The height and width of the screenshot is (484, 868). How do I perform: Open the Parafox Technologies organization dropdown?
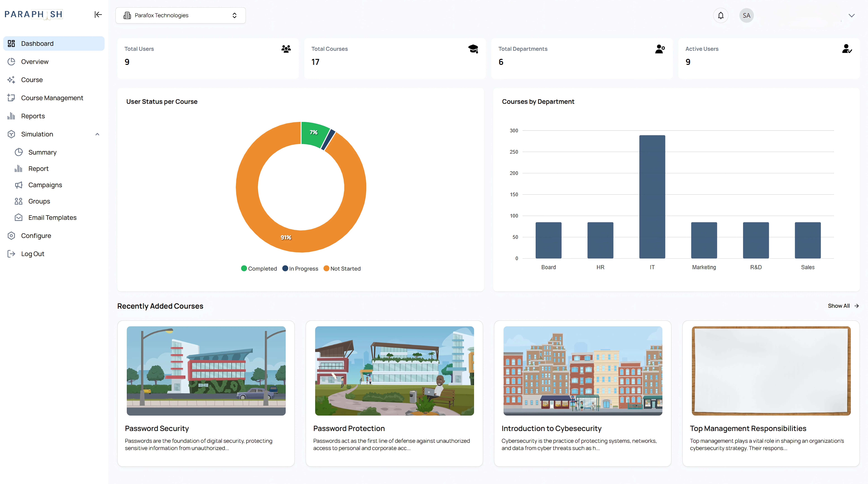click(180, 16)
